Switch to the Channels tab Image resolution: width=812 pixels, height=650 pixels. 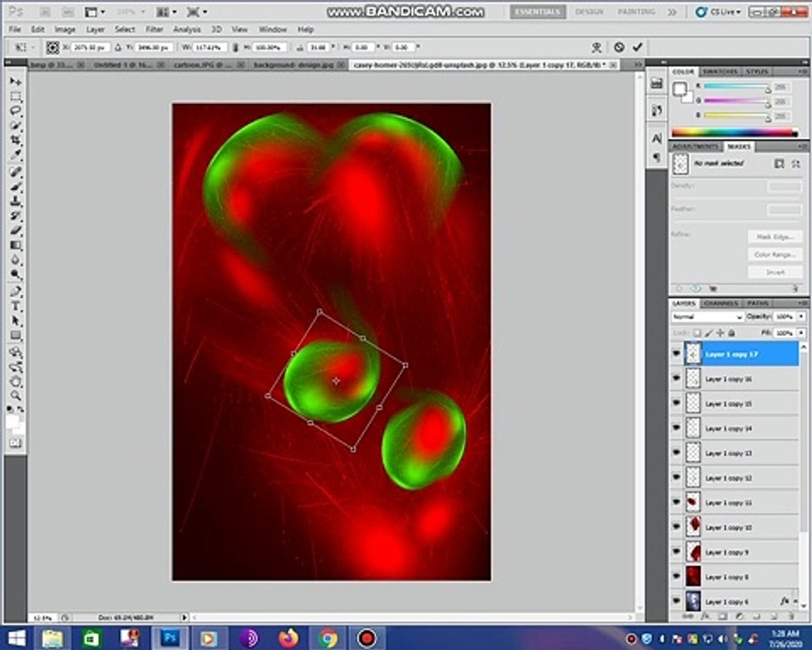click(721, 303)
